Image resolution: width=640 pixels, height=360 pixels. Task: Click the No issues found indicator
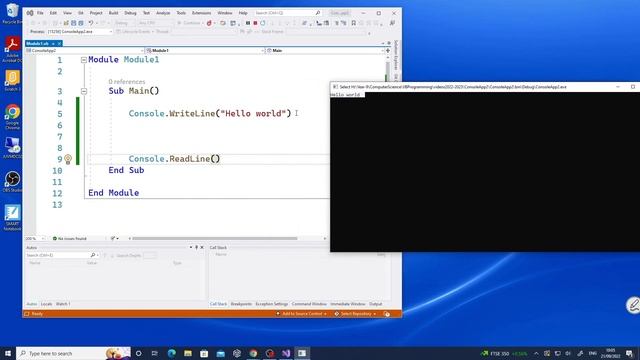pyautogui.click(x=70, y=238)
